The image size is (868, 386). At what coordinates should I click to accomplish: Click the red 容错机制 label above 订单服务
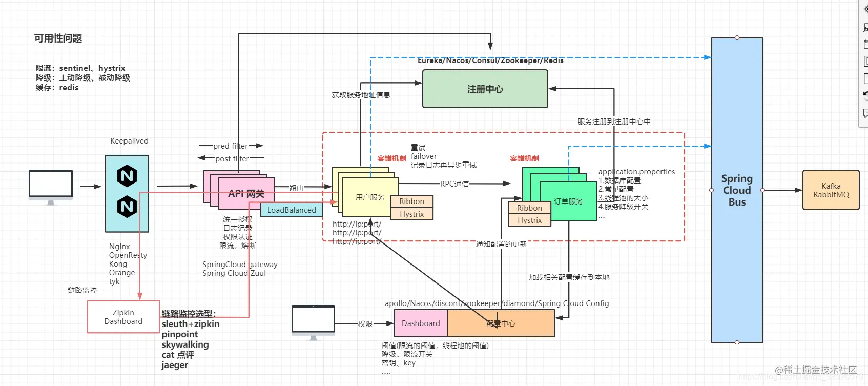(525, 158)
